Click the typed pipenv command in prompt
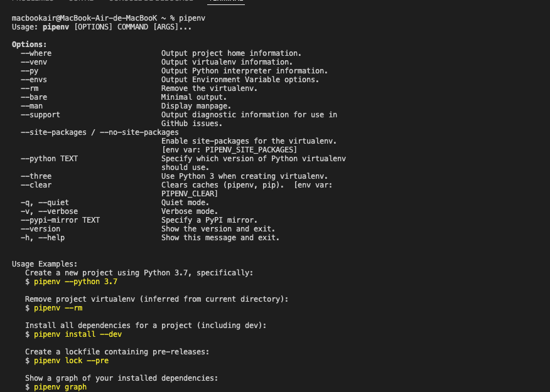Image resolution: width=550 pixels, height=392 pixels. point(192,18)
